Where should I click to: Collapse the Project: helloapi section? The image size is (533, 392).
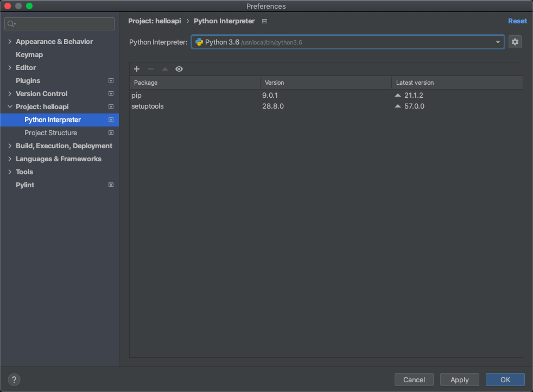click(x=10, y=107)
